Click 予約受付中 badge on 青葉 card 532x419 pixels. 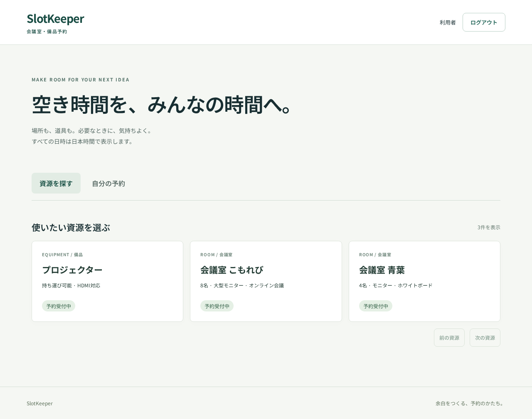(x=376, y=306)
